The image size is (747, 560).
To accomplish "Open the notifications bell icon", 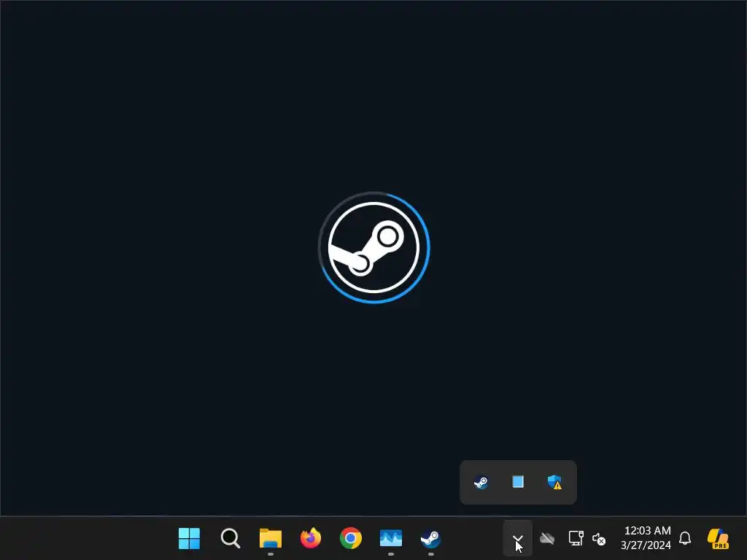I will 685,539.
